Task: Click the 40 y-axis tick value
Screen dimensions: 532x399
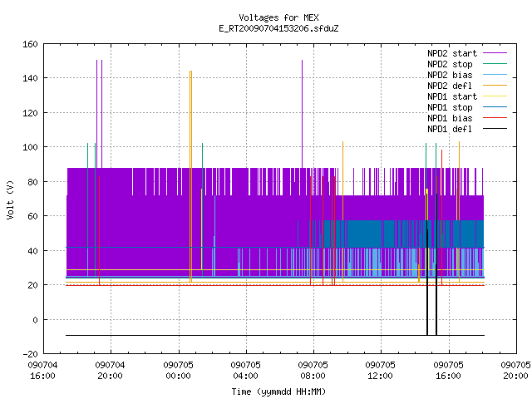Action: click(32, 251)
